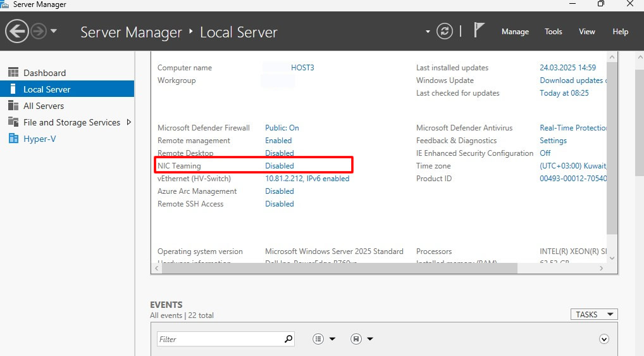Expand File and Storage Services arrow
Image resolution: width=644 pixels, height=356 pixels.
pyautogui.click(x=129, y=122)
